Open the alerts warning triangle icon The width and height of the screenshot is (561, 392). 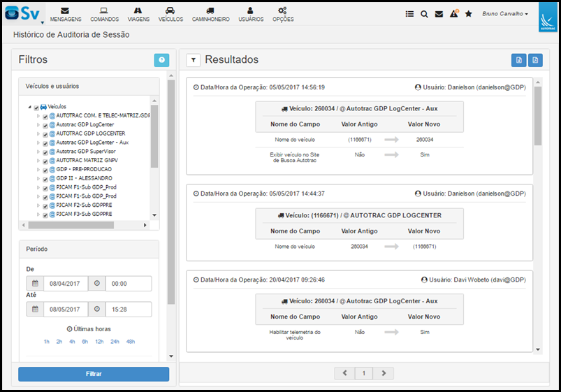454,13
